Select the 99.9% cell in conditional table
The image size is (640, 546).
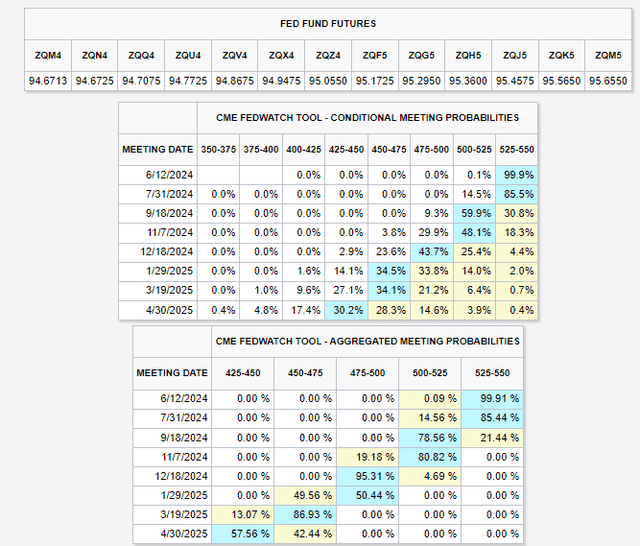[517, 175]
